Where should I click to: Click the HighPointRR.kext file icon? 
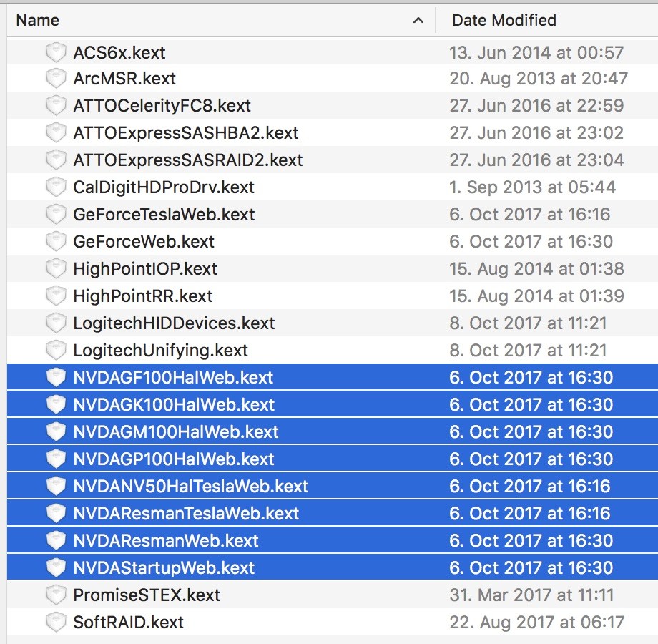tap(56, 296)
